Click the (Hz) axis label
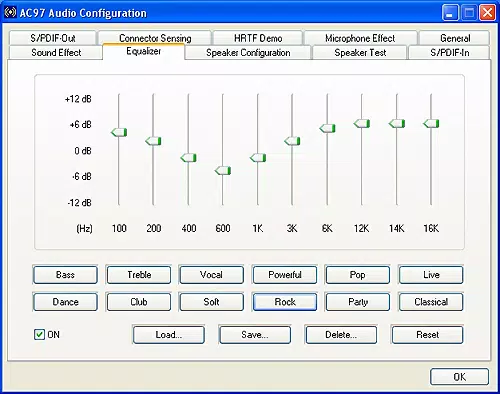Image resolution: width=500 pixels, height=394 pixels. [84, 229]
